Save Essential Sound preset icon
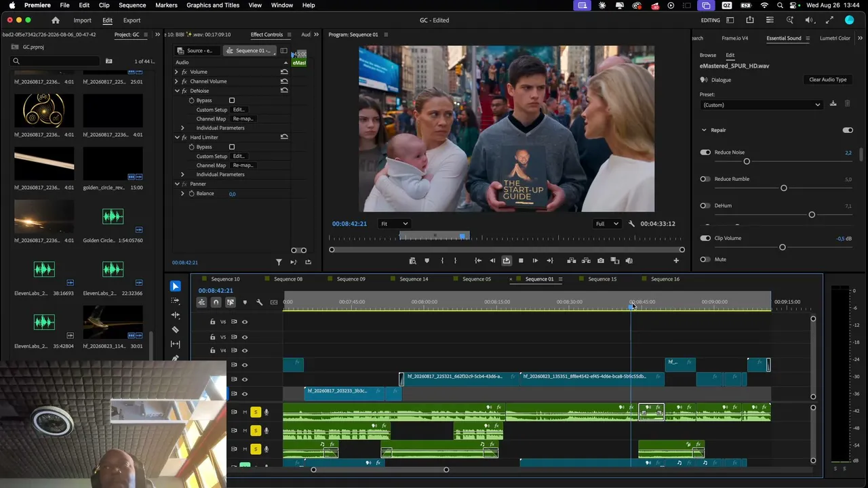868x488 pixels. tap(833, 104)
